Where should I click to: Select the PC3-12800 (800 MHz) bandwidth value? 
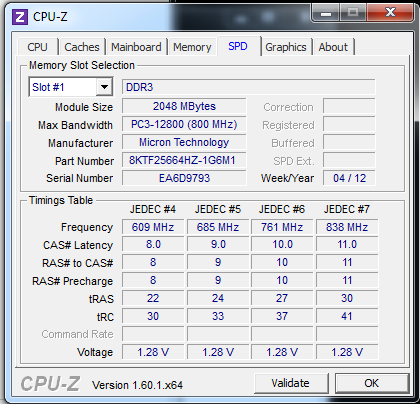tap(184, 124)
